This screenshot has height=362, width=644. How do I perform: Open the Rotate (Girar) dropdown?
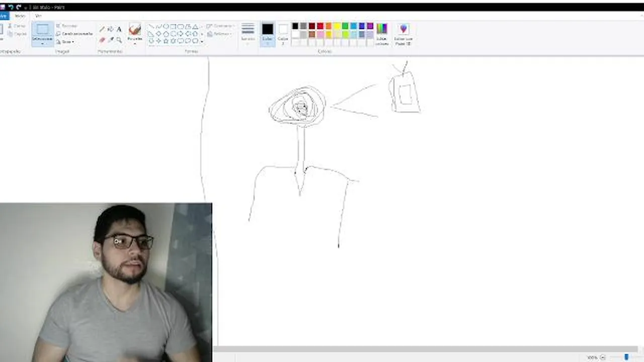coord(65,42)
